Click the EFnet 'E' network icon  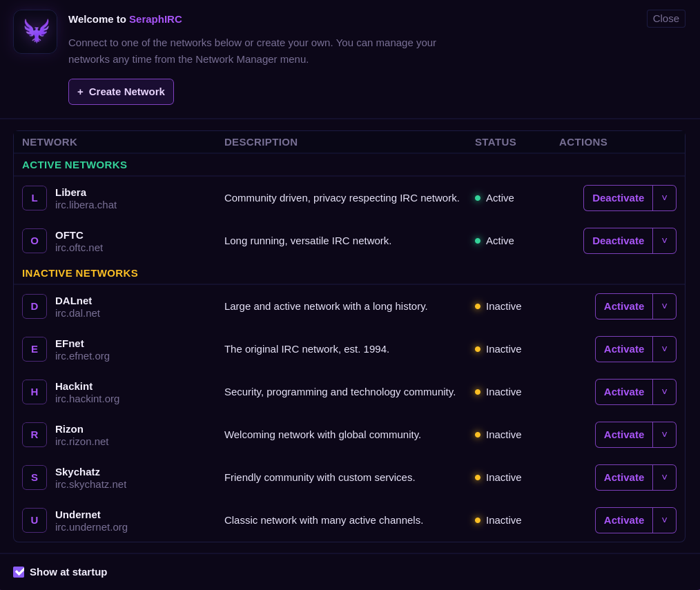tap(35, 349)
